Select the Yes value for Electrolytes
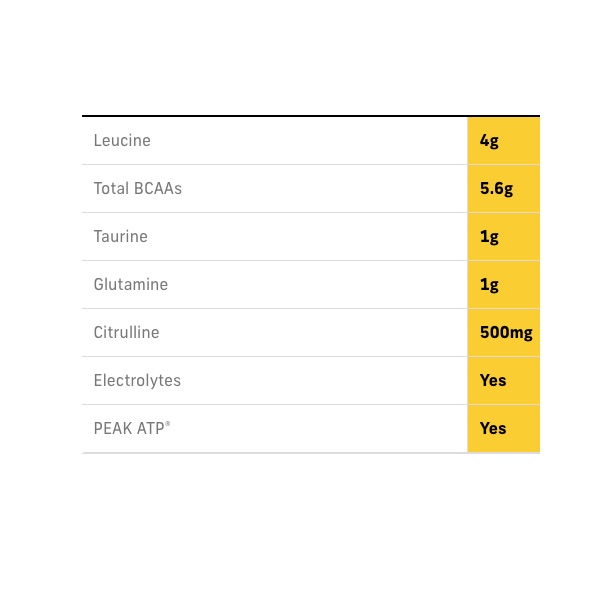 click(493, 381)
